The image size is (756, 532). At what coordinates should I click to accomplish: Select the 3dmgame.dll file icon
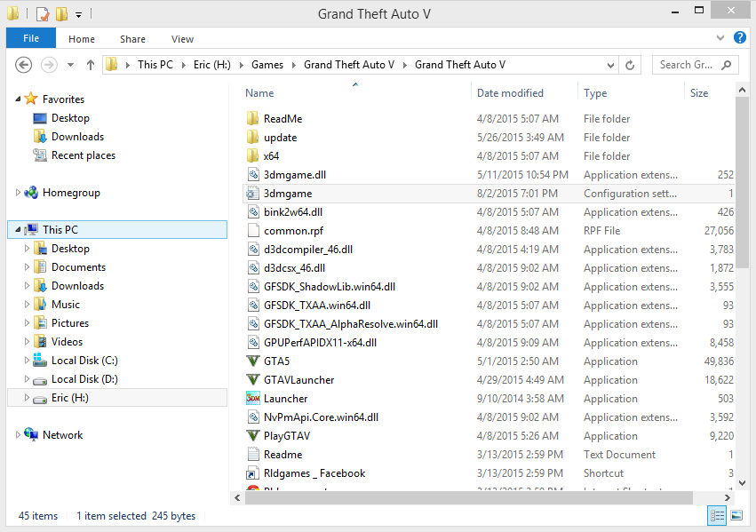point(253,174)
